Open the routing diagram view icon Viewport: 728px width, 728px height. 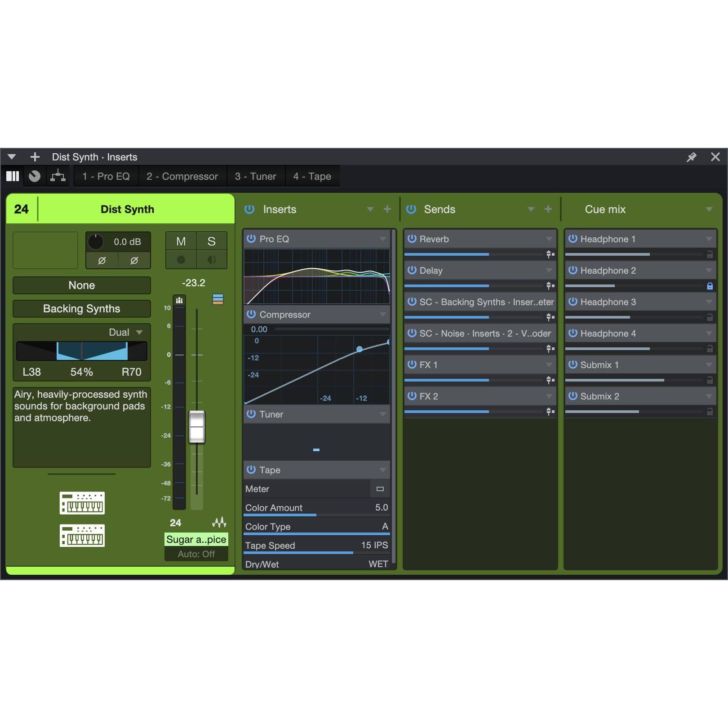[x=58, y=176]
